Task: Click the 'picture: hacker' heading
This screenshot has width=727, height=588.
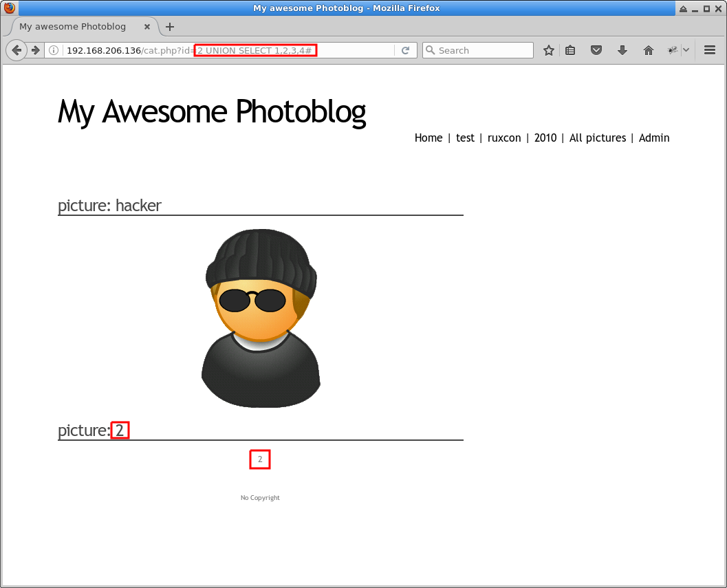Action: [109, 205]
